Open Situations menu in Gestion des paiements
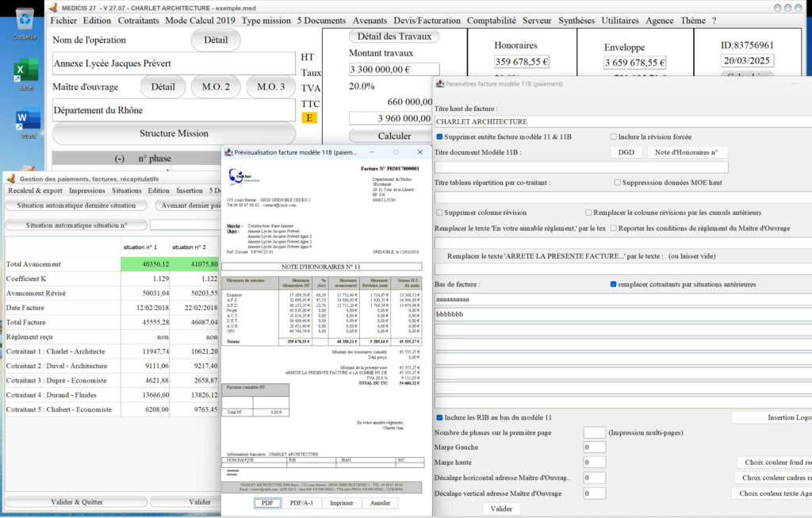 pos(126,190)
